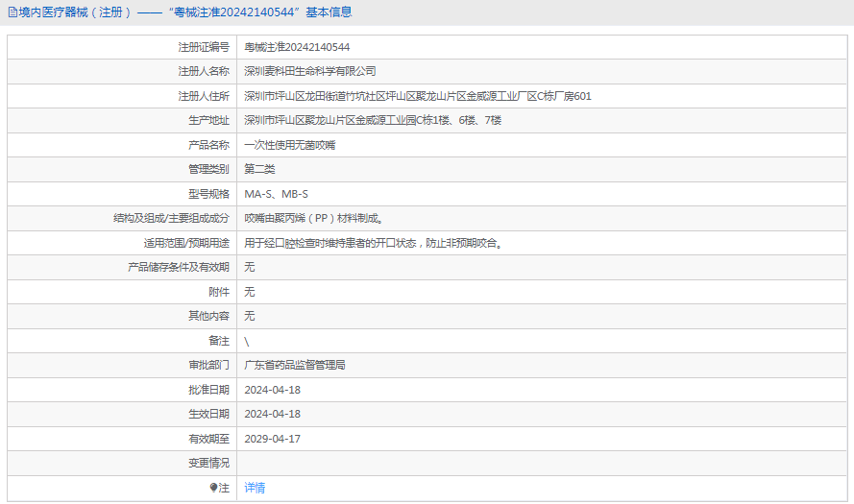Select product name 一次性使用无菌咬嘴
Viewport: 854px width, 504px height.
[x=290, y=145]
